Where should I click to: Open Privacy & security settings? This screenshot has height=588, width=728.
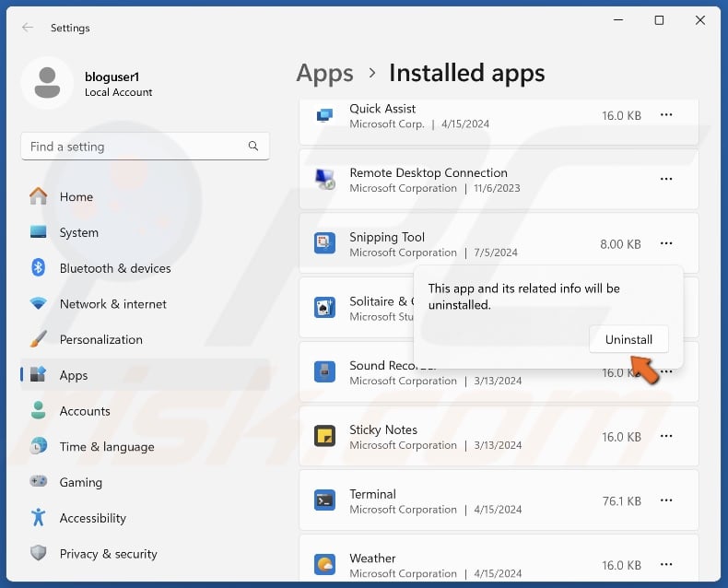[145, 554]
